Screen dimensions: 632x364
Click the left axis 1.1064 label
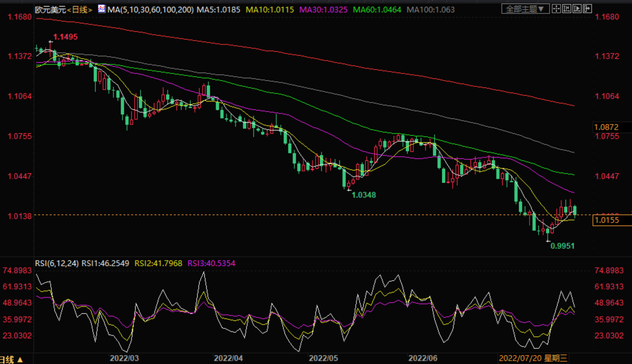coord(20,96)
